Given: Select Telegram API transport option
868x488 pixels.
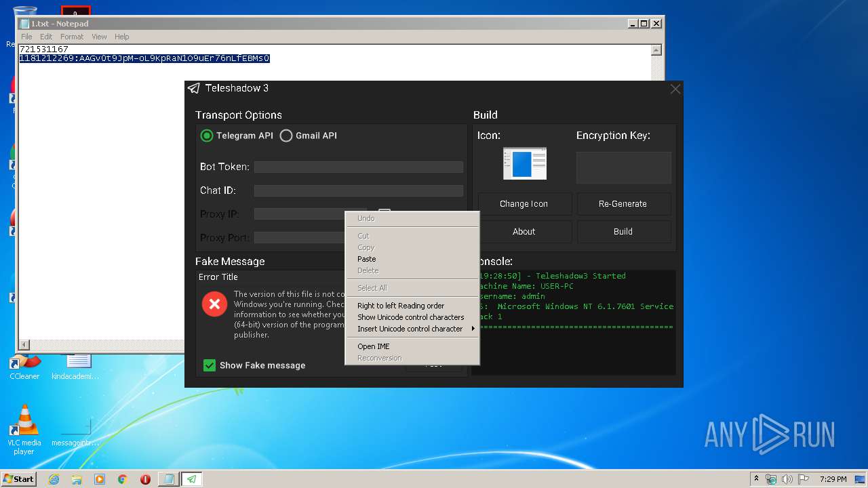Looking at the screenshot, I should 237,136.
